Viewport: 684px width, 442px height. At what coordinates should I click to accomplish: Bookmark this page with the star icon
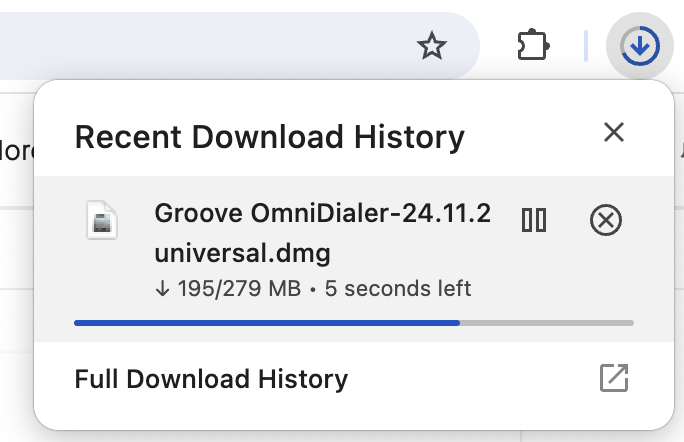[x=431, y=45]
